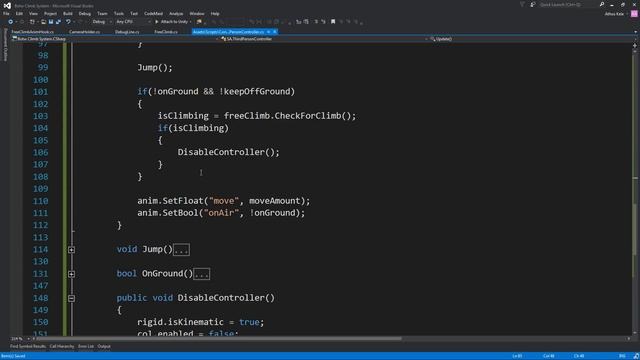This screenshot has width=640, height=360.
Task: Collapse the DisableController() method
Action: pos(71,298)
